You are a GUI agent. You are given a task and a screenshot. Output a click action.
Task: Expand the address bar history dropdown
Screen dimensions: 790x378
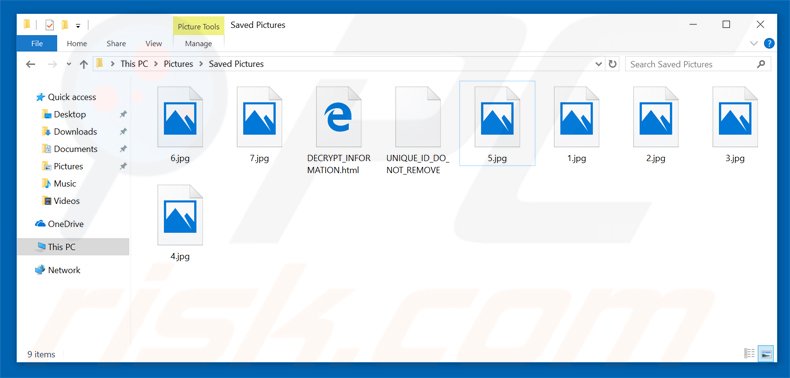click(x=599, y=64)
